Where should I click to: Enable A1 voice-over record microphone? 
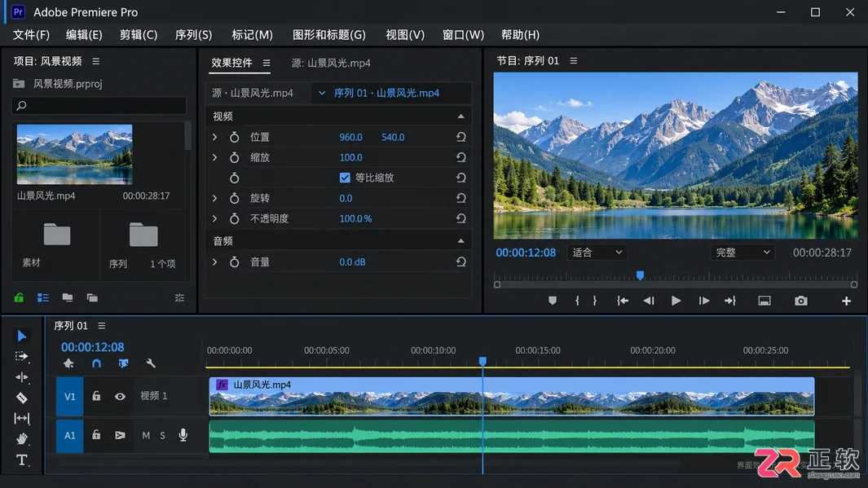click(x=183, y=435)
